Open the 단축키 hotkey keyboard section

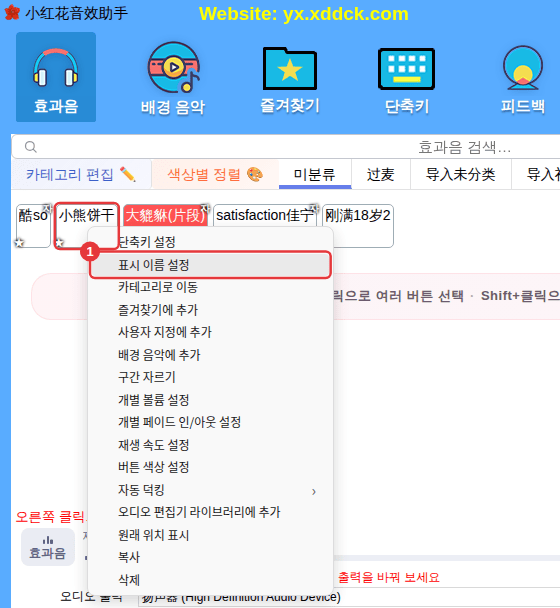tap(406, 81)
